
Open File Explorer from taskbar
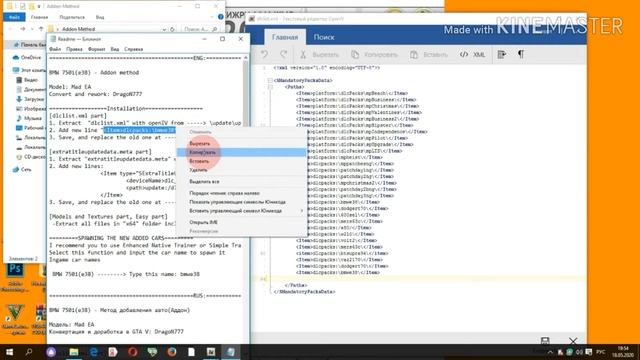(x=73, y=352)
